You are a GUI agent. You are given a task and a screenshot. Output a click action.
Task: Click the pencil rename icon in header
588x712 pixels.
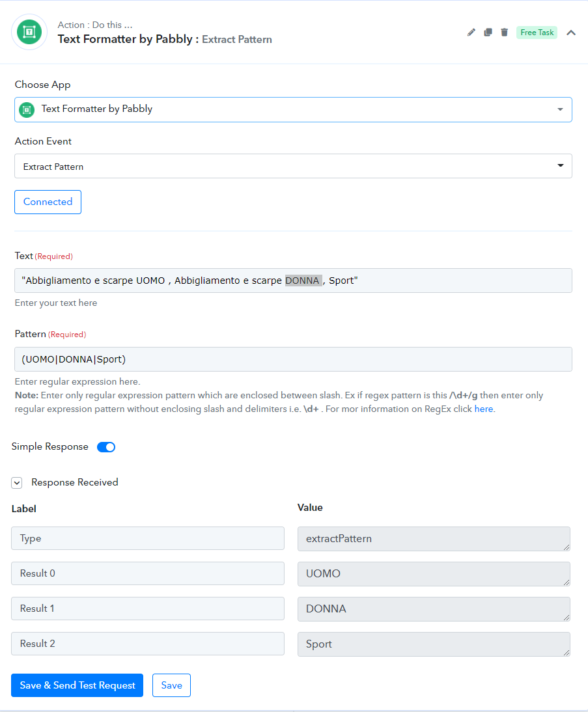coord(471,33)
